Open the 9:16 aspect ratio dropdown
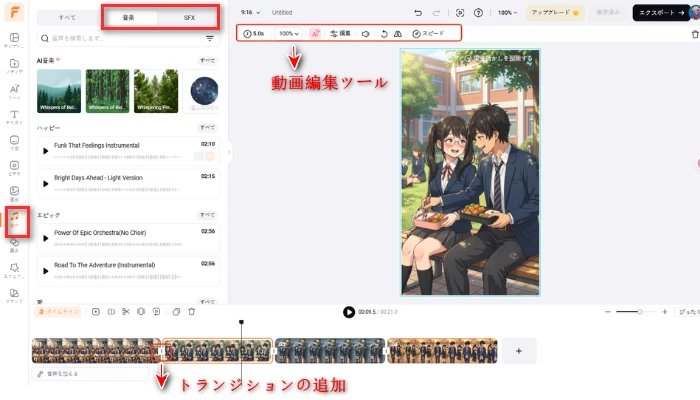Viewport: 700px width, 400px height. coord(250,12)
